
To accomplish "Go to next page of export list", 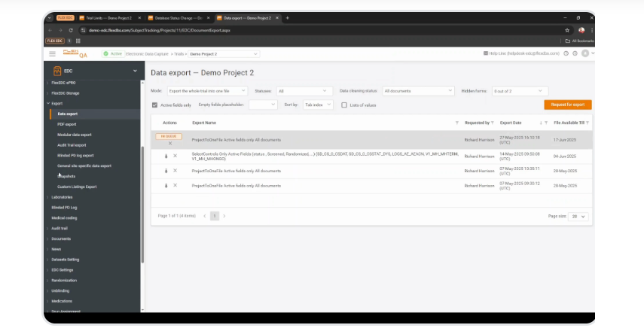I will 224,216.
